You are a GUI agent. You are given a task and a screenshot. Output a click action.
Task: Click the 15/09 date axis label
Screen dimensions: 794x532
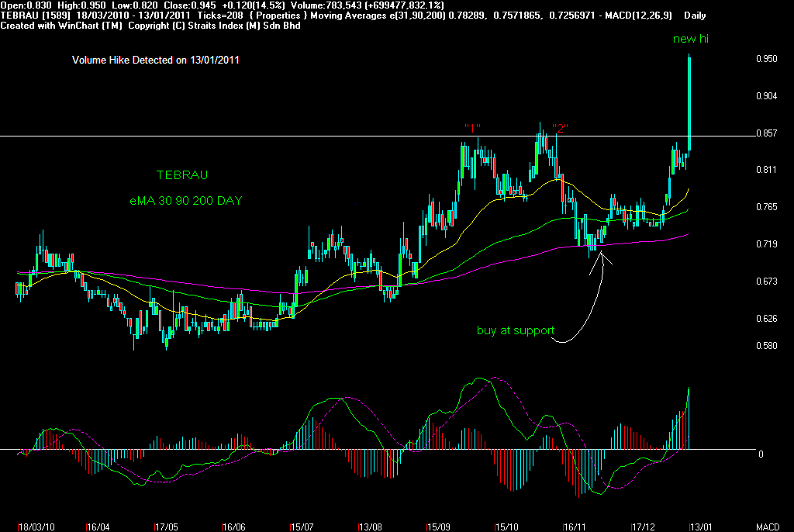tap(439, 527)
